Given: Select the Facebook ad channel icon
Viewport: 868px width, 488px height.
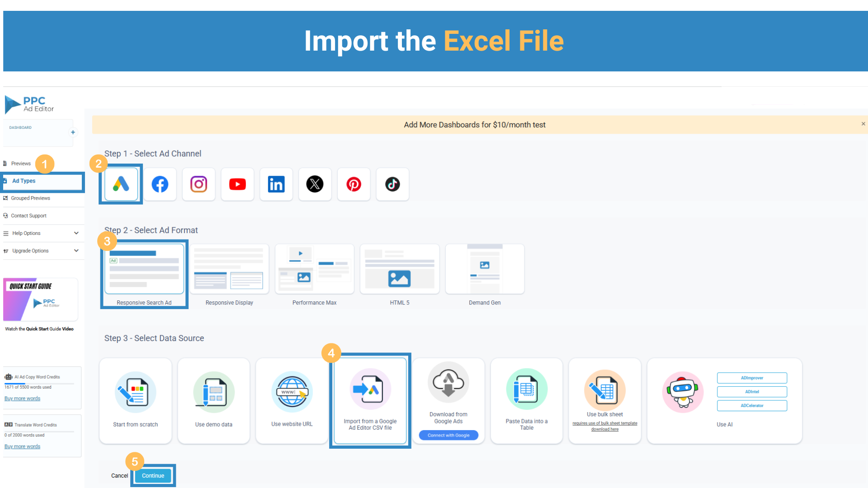Looking at the screenshot, I should click(x=160, y=184).
